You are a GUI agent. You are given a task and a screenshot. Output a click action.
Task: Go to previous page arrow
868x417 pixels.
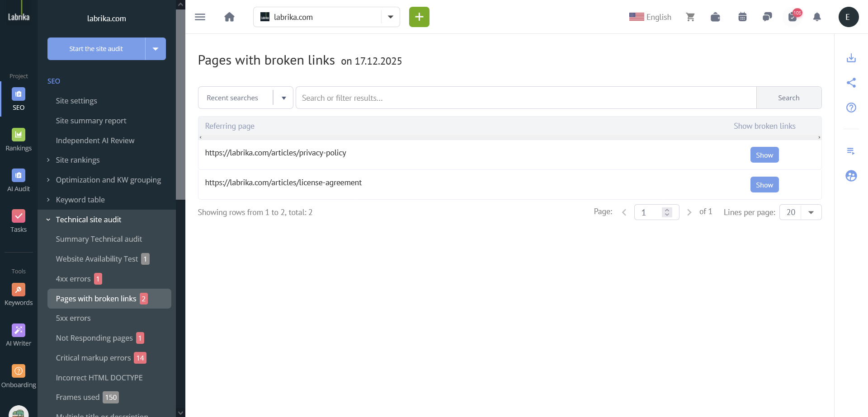(624, 212)
